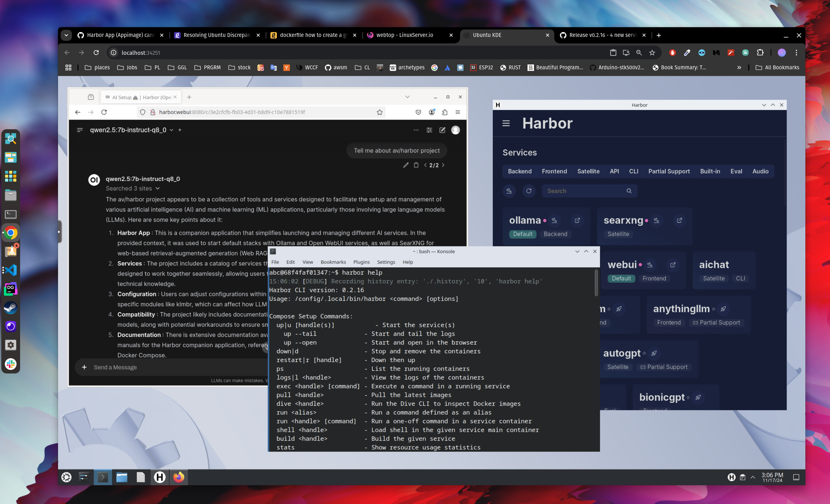Open new tab in inner Firefox window

[189, 97]
